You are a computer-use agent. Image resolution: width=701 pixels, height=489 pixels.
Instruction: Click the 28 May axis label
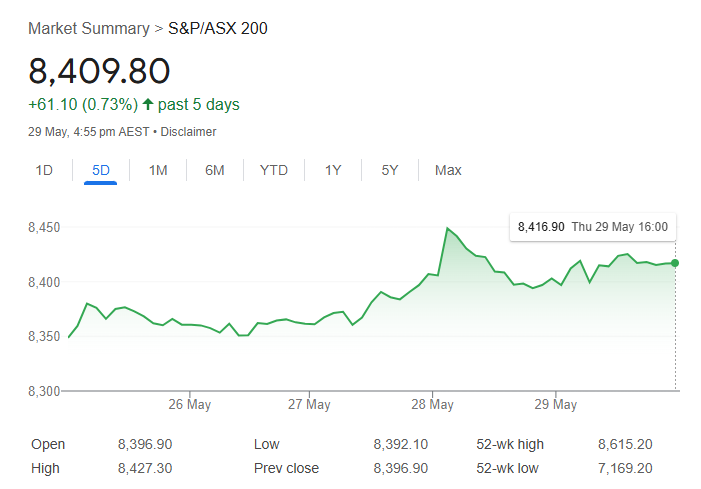point(432,405)
